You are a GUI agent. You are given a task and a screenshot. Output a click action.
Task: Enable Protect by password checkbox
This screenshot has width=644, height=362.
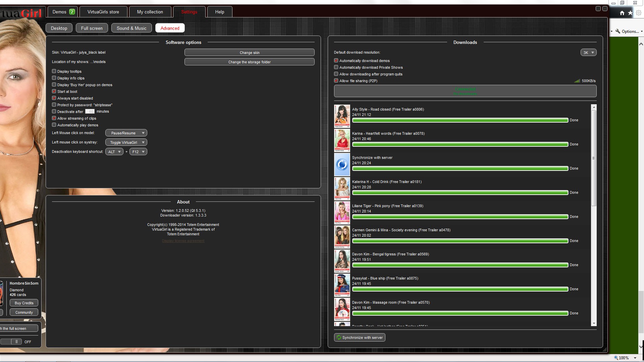coord(54,105)
